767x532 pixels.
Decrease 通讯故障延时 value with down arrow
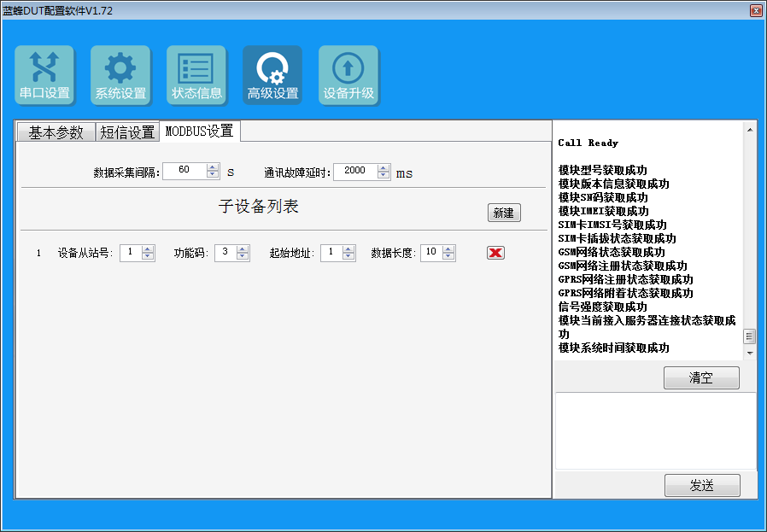383,174
